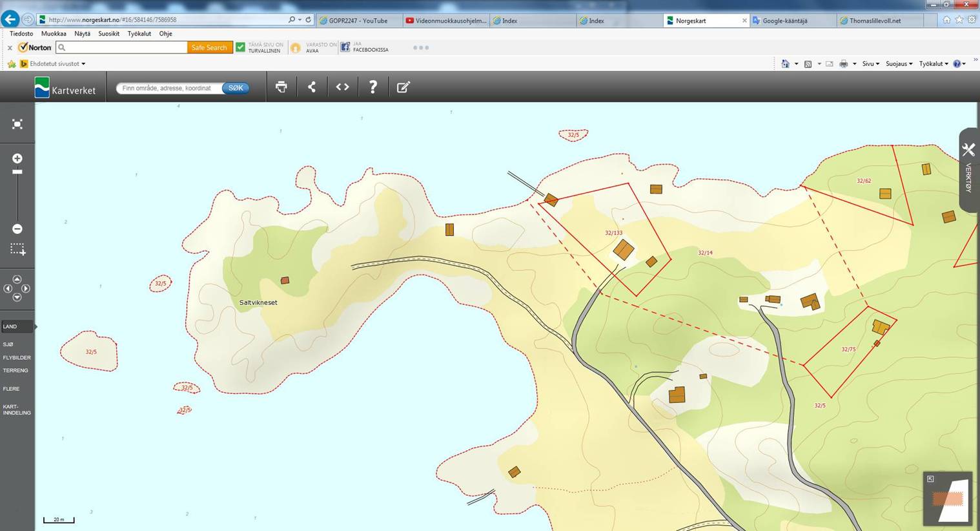
Task: Click the Kartverket print icon
Action: pyautogui.click(x=281, y=87)
